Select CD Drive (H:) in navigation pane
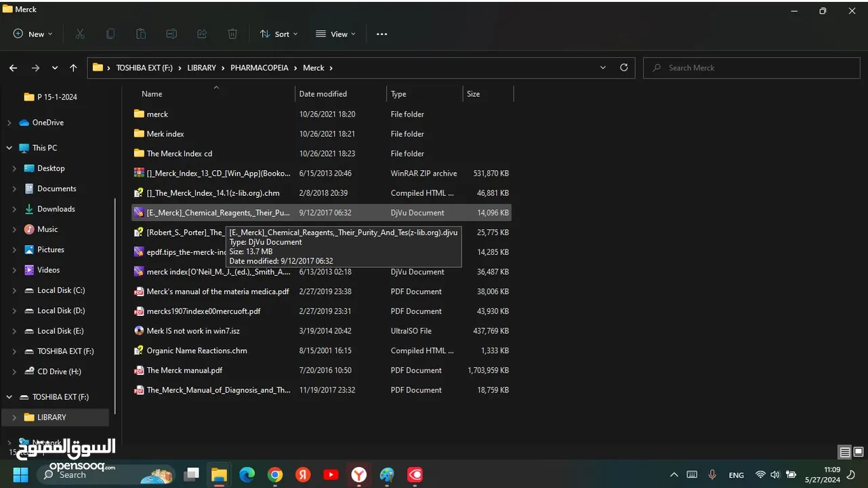This screenshot has width=868, height=488. point(59,371)
